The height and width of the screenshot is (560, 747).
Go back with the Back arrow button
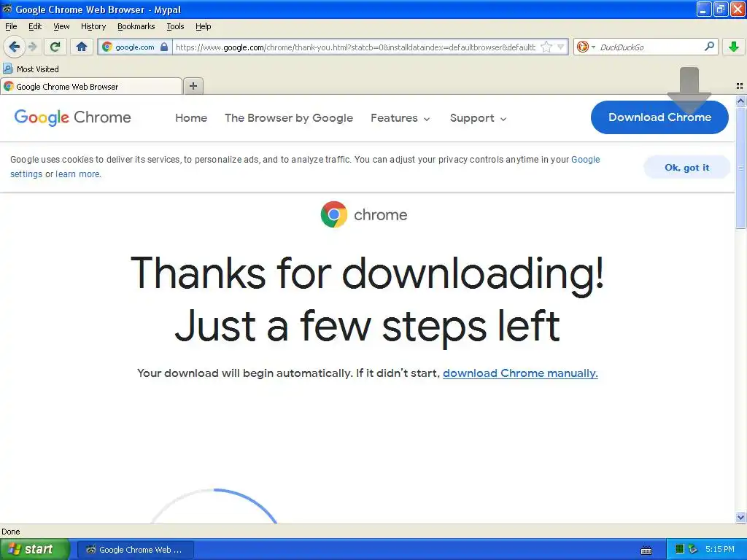pos(15,47)
